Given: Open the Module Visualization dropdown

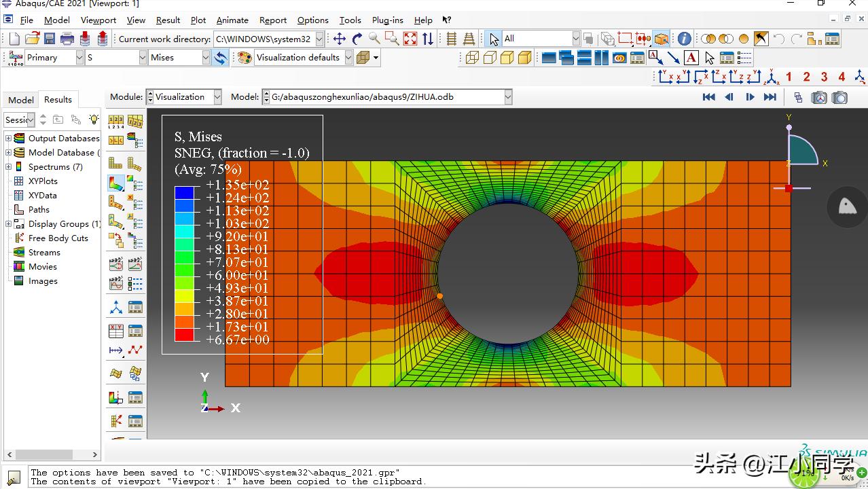Looking at the screenshot, I should [217, 97].
